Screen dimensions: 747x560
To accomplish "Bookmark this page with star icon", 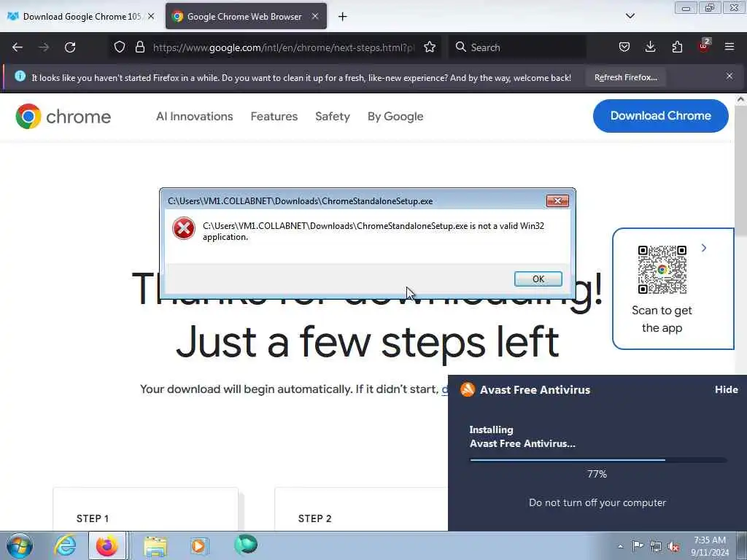I will (430, 47).
